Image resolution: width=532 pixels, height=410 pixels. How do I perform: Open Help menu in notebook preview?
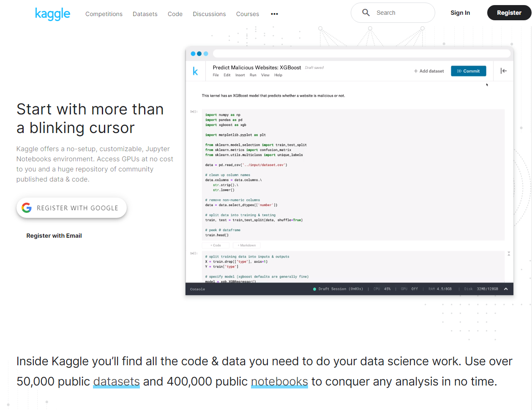(x=278, y=75)
